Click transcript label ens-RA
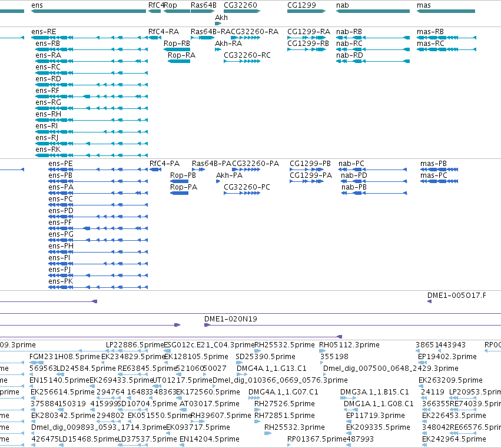The height and width of the screenshot is (448, 501). (x=48, y=55)
